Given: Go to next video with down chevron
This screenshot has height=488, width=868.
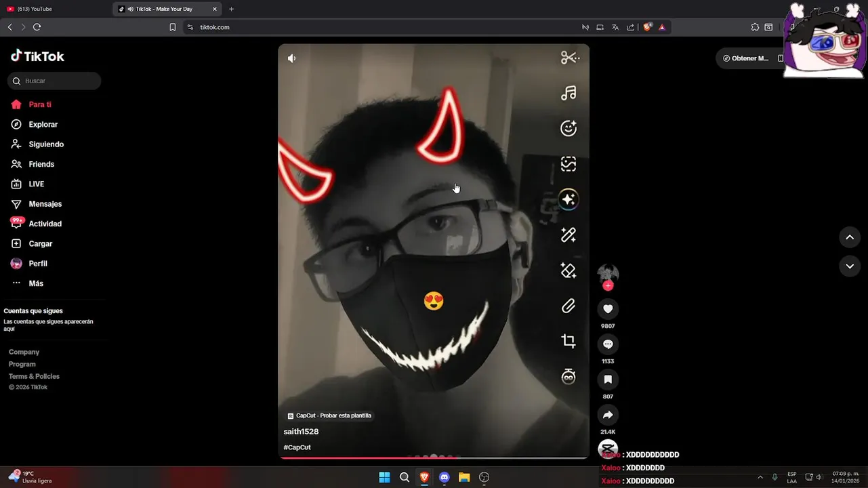Looking at the screenshot, I should 850,266.
